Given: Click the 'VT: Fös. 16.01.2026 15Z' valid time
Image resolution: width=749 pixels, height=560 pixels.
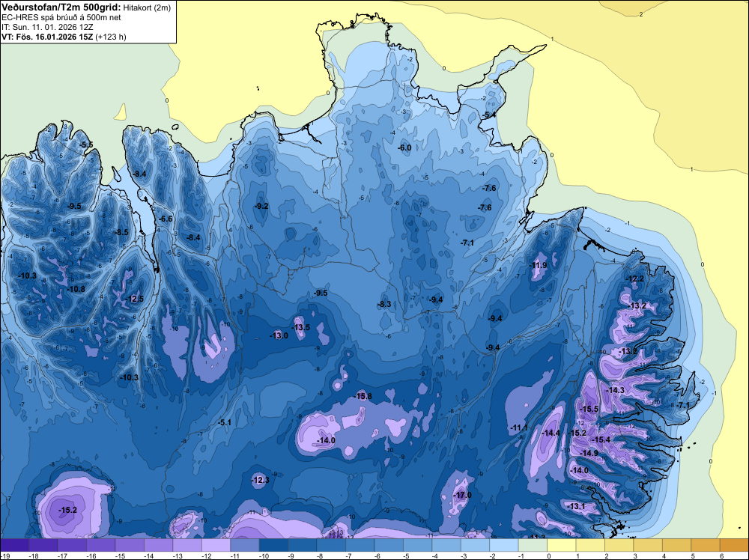Looking at the screenshot, I should [47, 37].
